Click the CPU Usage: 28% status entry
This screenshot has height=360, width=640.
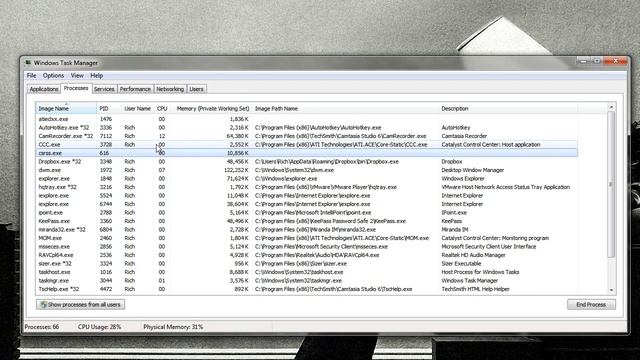[x=99, y=327]
